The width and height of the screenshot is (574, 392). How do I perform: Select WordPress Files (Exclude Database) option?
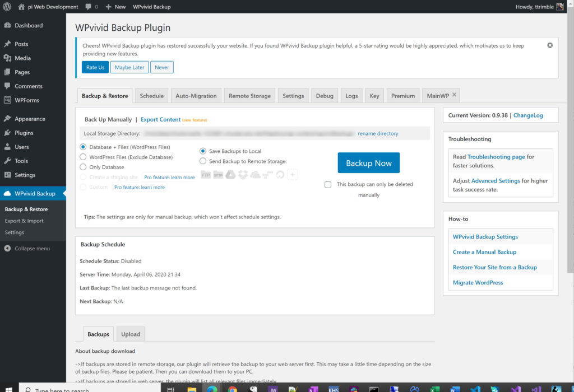83,157
